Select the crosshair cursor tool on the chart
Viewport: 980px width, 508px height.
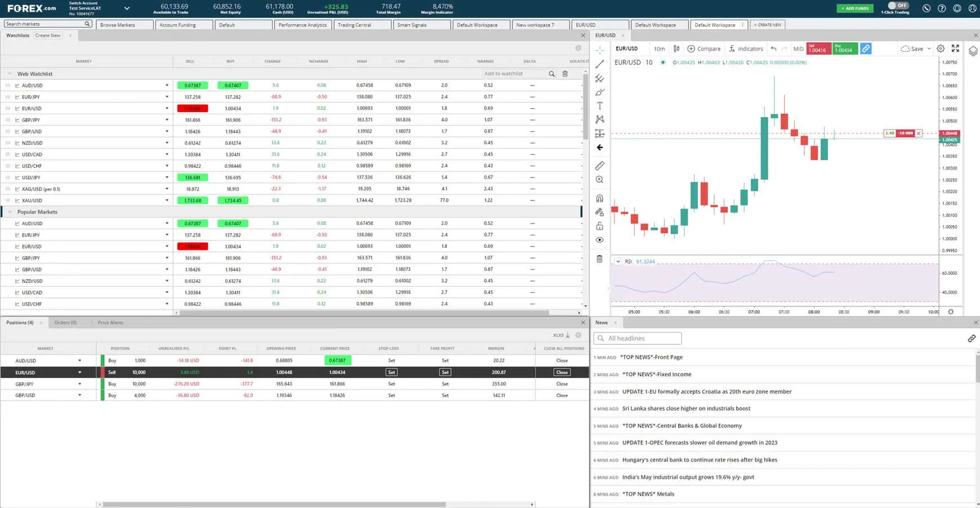599,50
